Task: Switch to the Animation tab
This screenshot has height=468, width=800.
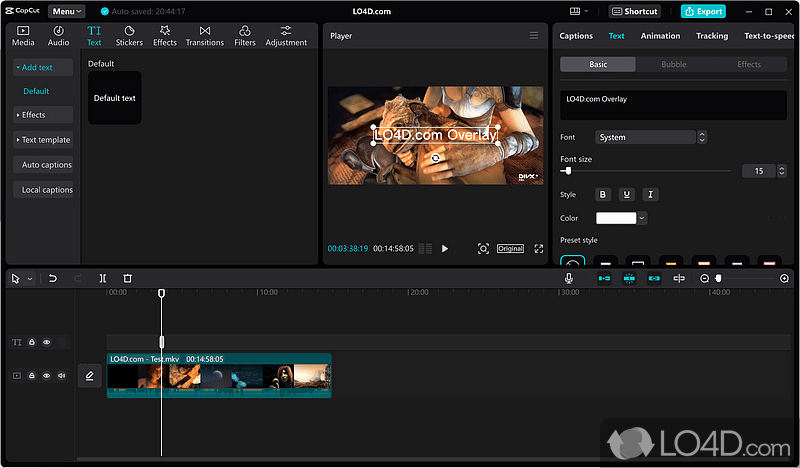Action: click(660, 36)
